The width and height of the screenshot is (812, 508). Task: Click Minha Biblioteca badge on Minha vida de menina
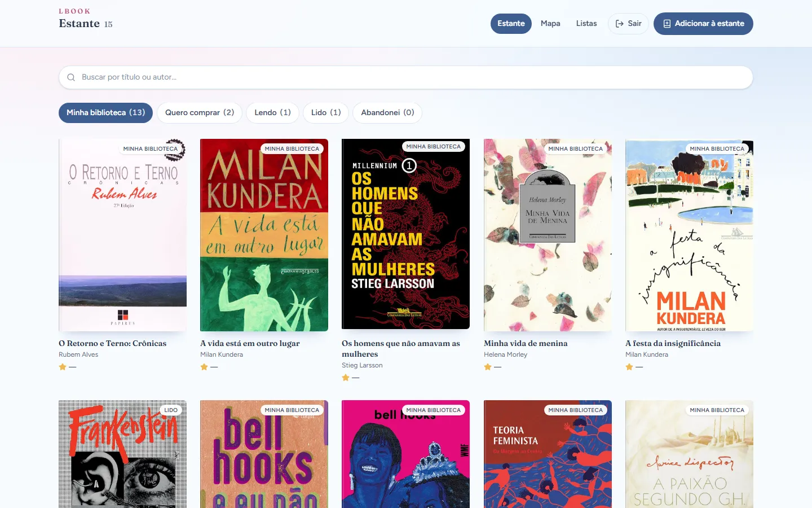575,149
